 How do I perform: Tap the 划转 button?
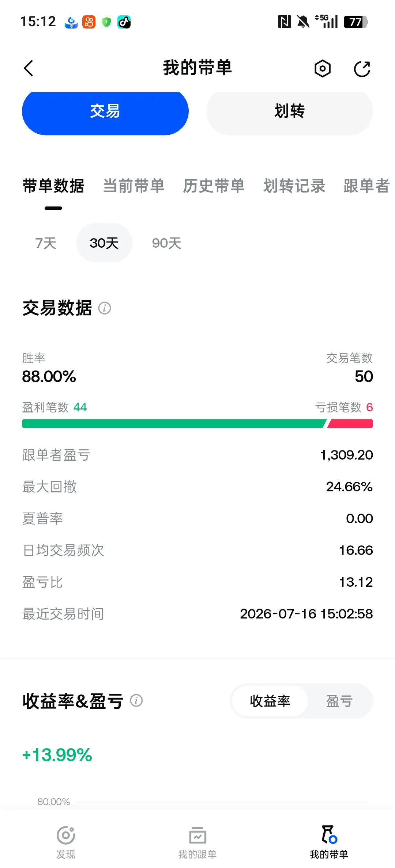pyautogui.click(x=290, y=111)
